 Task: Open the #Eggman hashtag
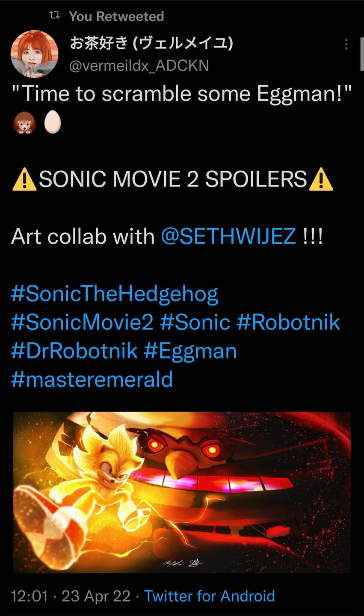click(190, 351)
